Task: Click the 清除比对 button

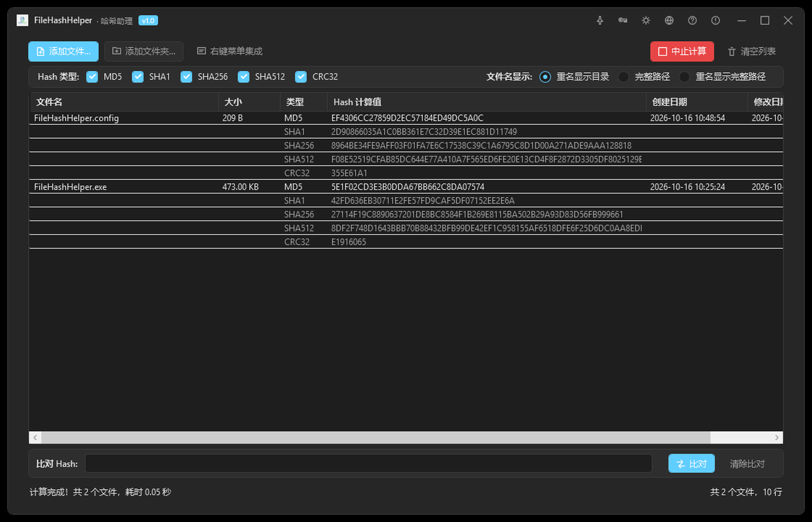Action: (747, 464)
